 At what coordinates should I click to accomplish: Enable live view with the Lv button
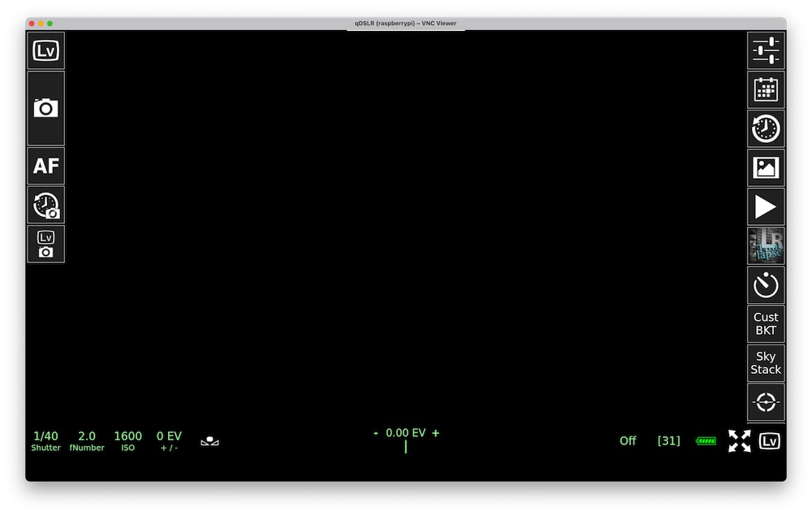click(x=45, y=50)
